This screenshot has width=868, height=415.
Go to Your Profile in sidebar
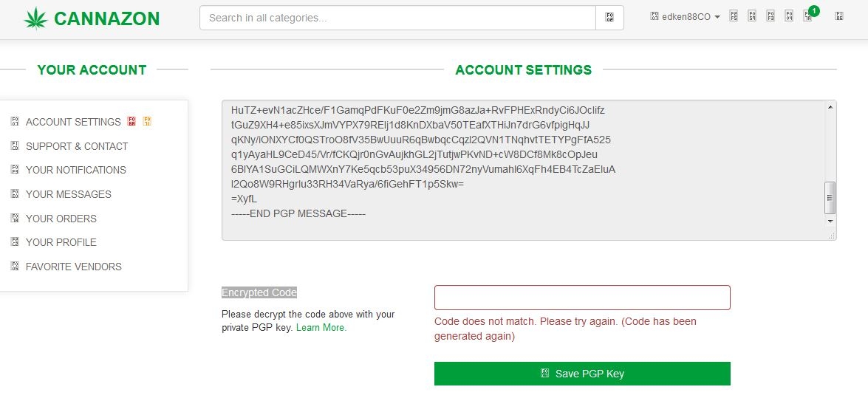(61, 242)
